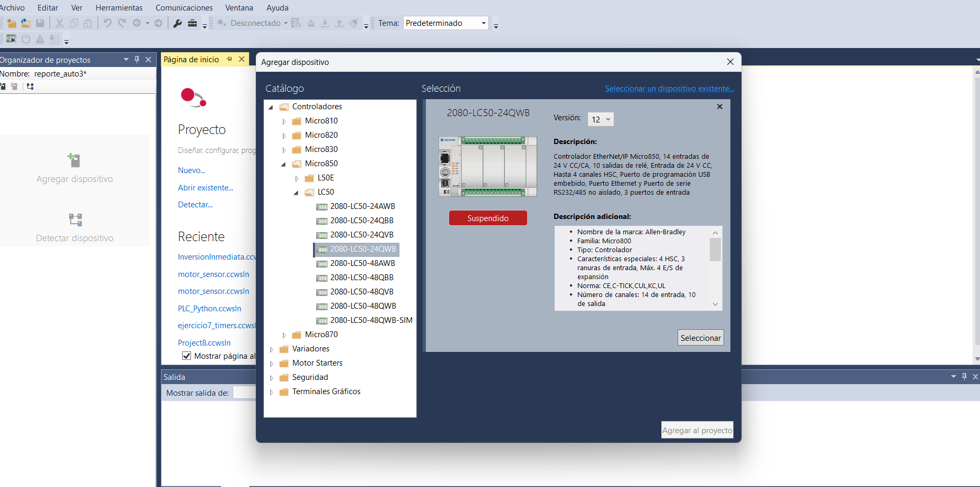Open the Tema Predeterminado dropdown
This screenshot has width=980, height=487.
click(x=446, y=23)
